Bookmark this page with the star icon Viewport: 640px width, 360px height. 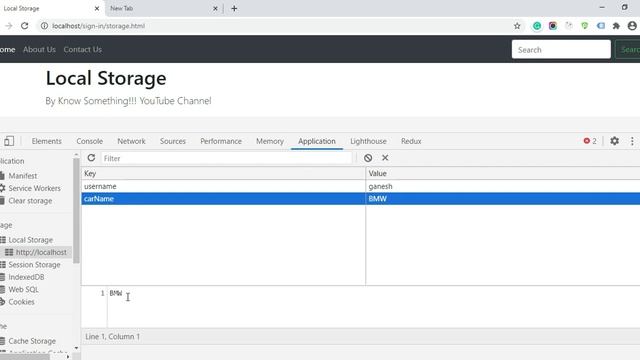click(x=517, y=26)
